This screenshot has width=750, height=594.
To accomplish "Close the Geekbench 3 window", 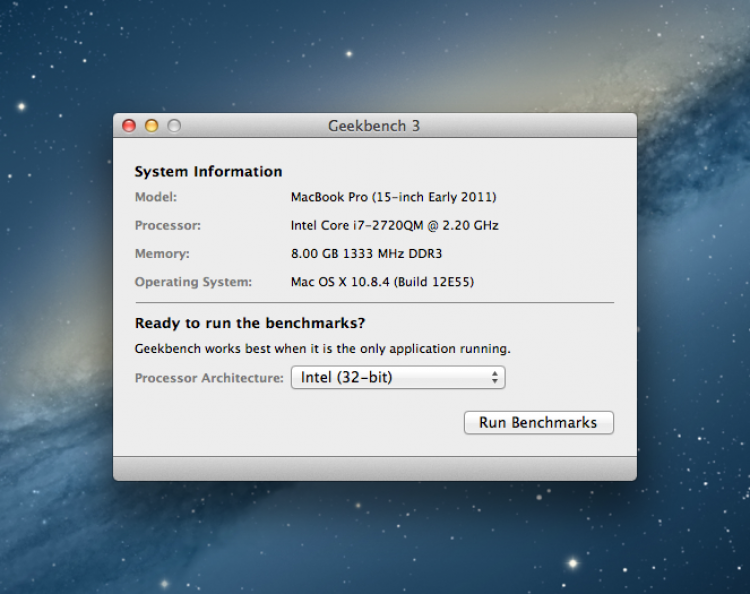I will [129, 126].
